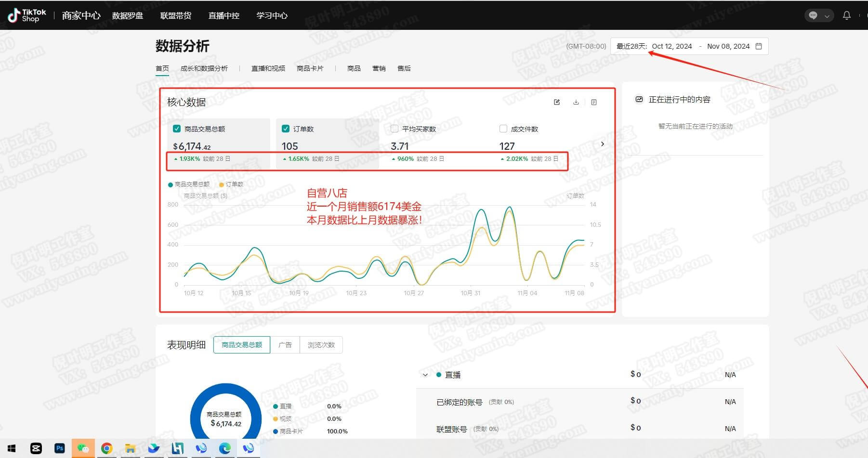Click the 2.02K% growth indicator
Screen dimensions: 868x458
pyautogui.click(x=514, y=158)
